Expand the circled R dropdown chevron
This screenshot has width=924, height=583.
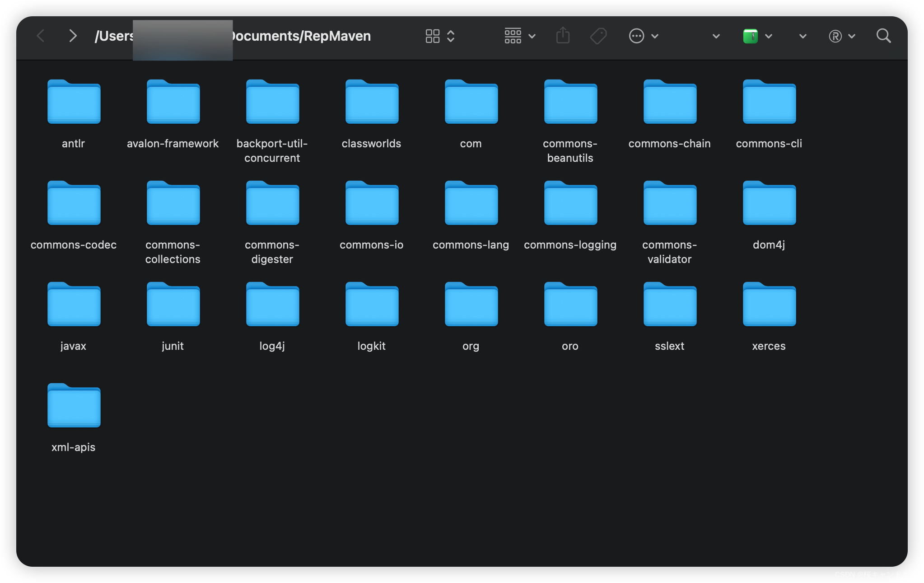852,36
